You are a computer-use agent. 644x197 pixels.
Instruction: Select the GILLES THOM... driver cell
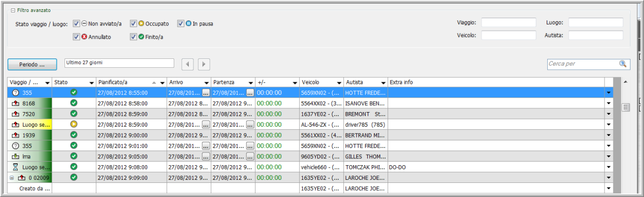point(366,156)
